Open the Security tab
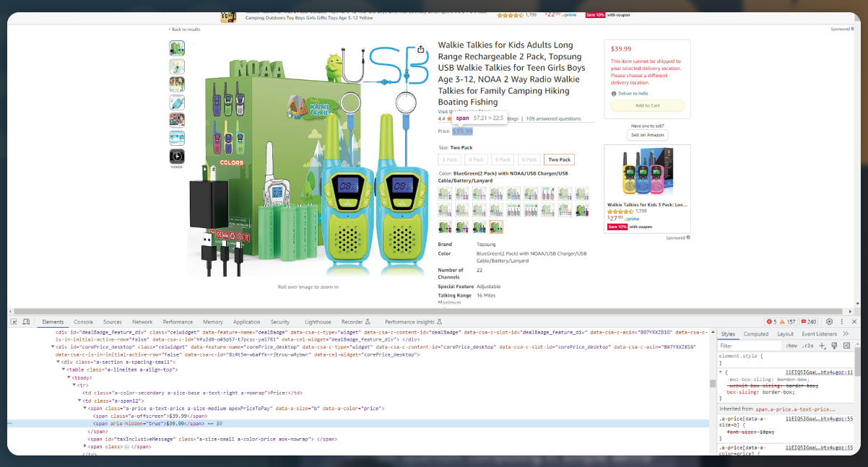This screenshot has width=868, height=467. click(280, 322)
